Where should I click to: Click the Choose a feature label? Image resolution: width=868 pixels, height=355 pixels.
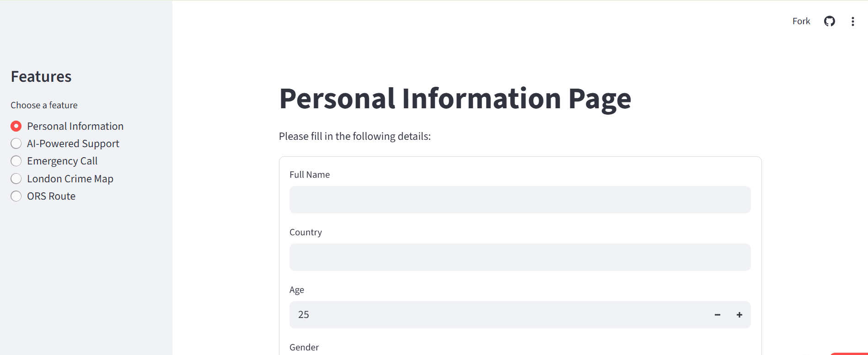(x=44, y=105)
